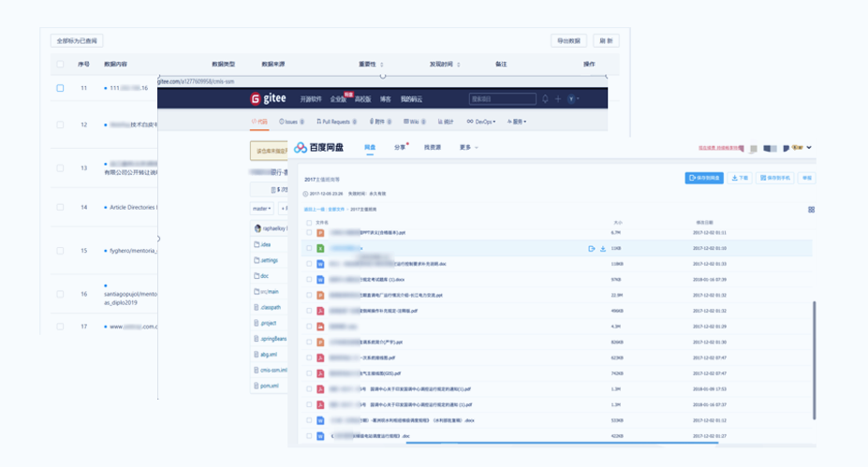The image size is (868, 467).
Task: Click the green Excel file icon
Action: 320,248
